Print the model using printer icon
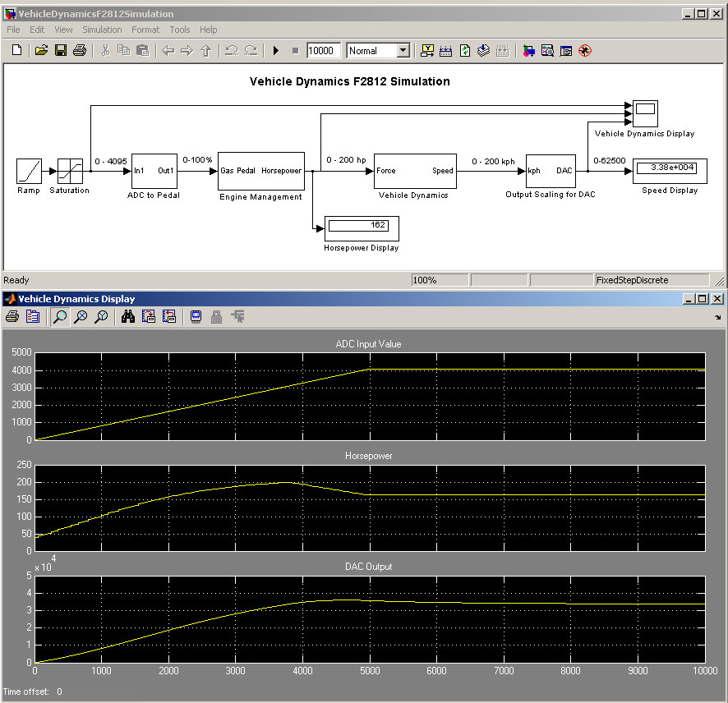The width and height of the screenshot is (728, 703). (x=80, y=51)
